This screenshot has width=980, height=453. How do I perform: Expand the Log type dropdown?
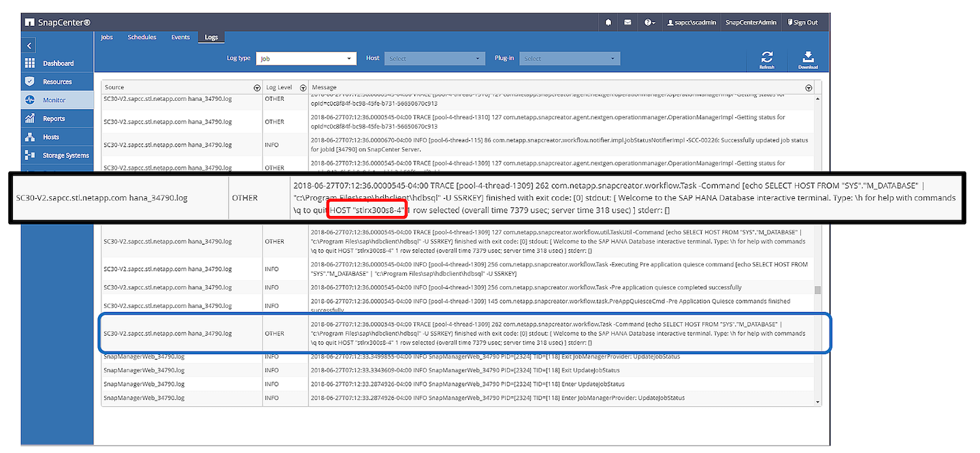306,59
